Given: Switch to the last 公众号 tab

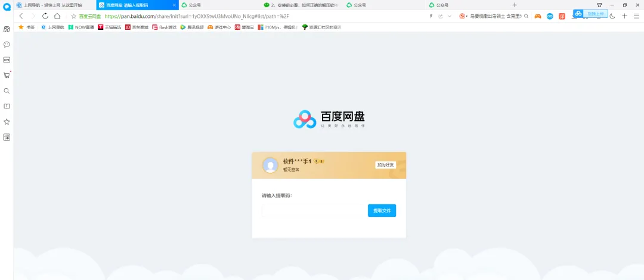Looking at the screenshot, I should [468, 5].
